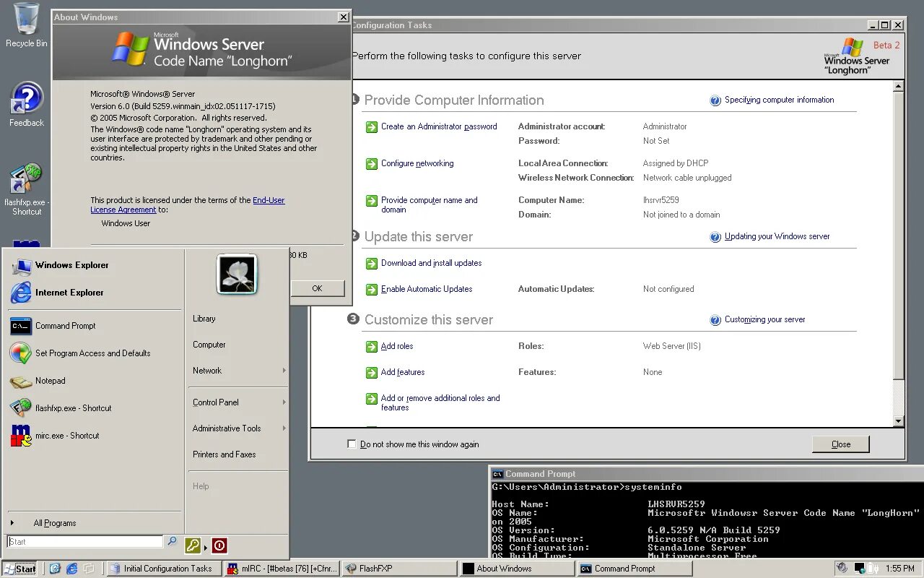The width and height of the screenshot is (924, 578).
Task: Expand the All Programs menu
Action: click(54, 522)
